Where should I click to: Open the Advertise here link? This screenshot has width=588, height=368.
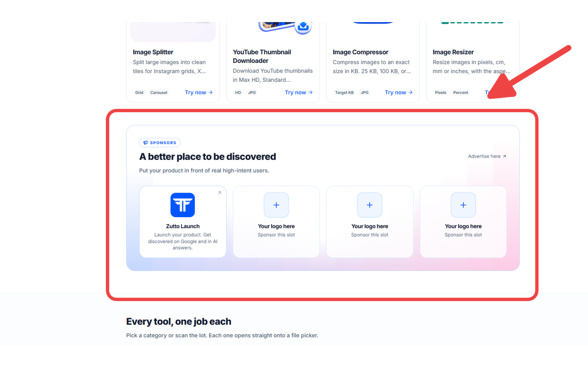pos(487,156)
